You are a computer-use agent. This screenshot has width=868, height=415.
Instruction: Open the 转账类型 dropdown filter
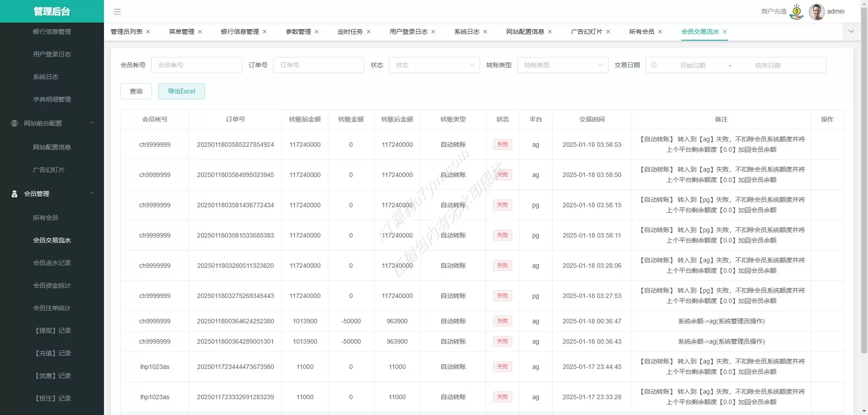pyautogui.click(x=562, y=65)
